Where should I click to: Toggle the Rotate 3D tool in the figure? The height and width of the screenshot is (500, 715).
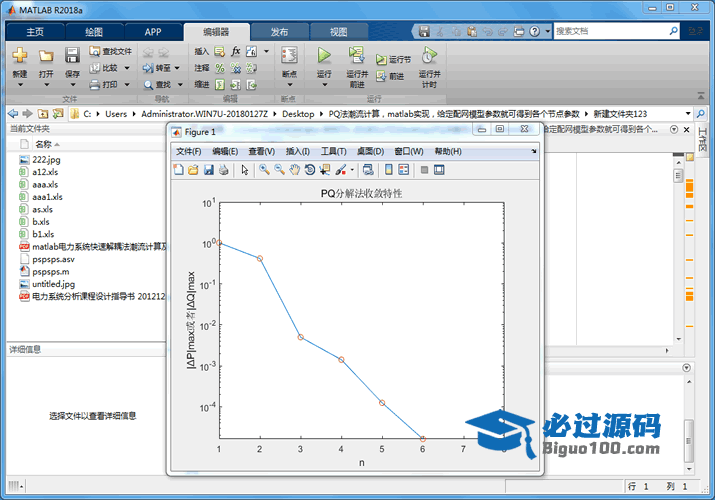(x=310, y=170)
